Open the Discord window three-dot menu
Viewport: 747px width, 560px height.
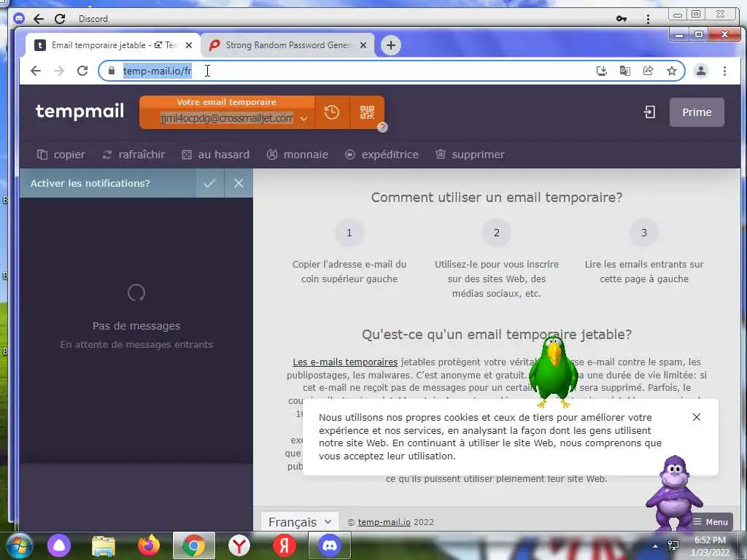click(x=648, y=19)
